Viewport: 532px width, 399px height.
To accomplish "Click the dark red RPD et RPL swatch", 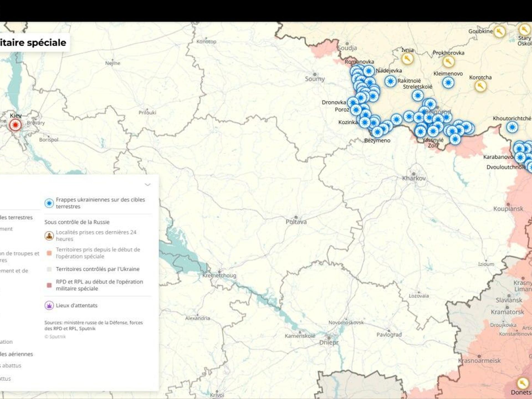I will (49, 285).
